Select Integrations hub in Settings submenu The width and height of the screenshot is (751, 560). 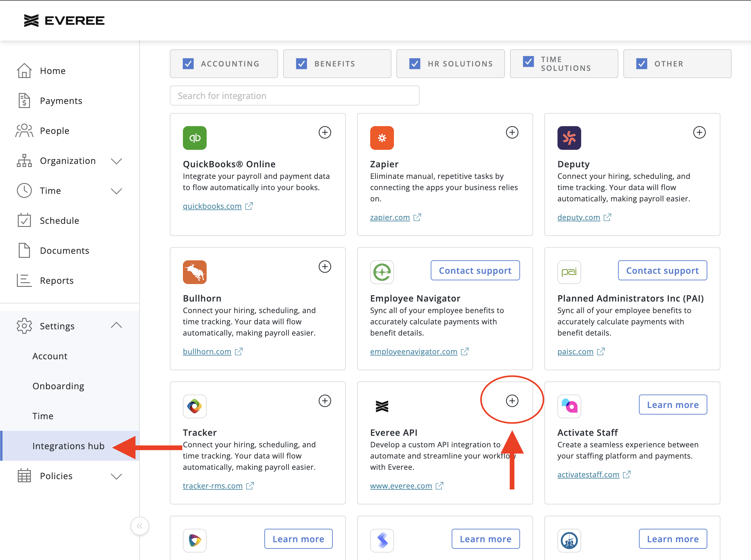click(68, 446)
